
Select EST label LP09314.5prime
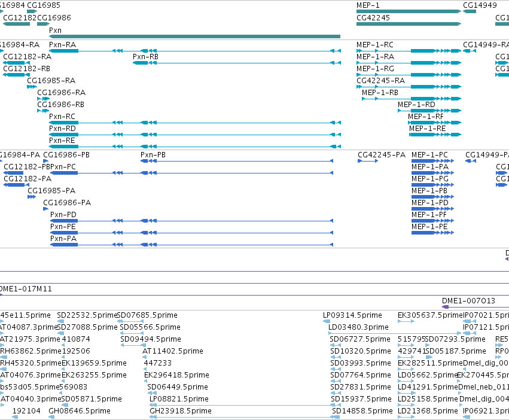pyautogui.click(x=352, y=315)
